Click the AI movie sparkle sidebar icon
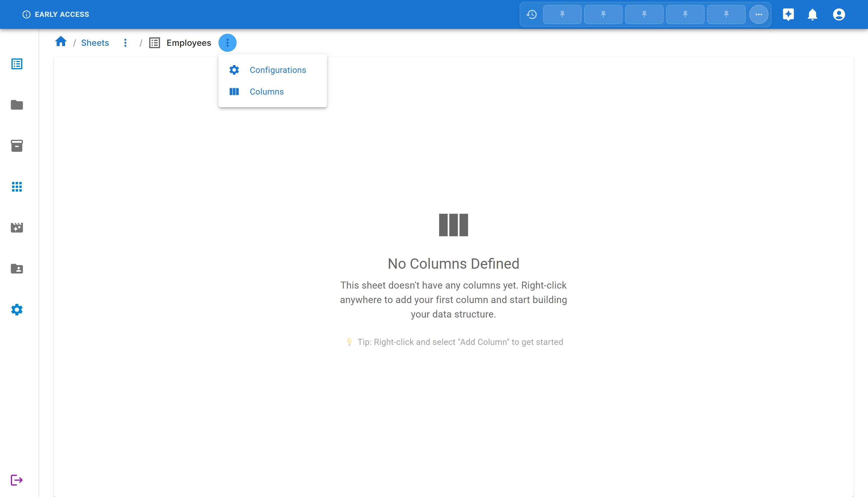Viewport: 868px width, 497px height. 17,228
